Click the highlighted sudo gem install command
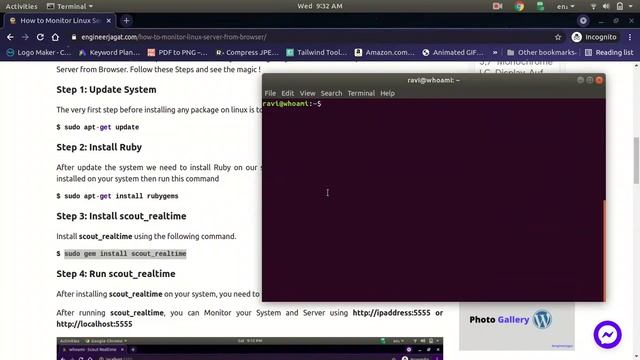Viewport: 640px width, 360px height. tap(125, 254)
